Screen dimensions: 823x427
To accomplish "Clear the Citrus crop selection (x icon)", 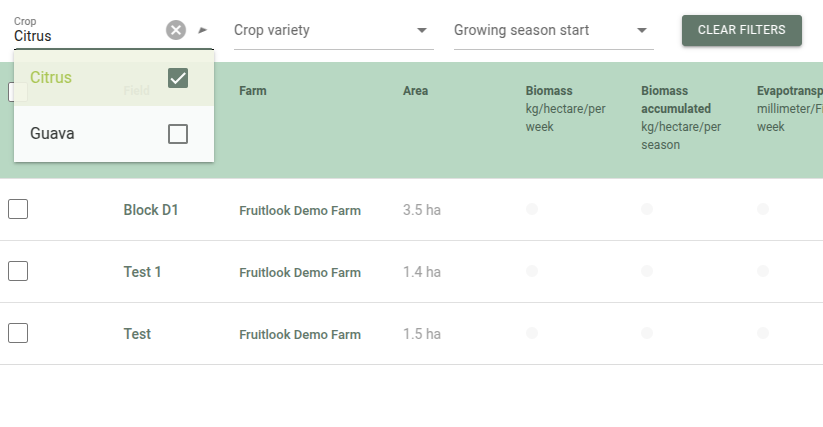I will pyautogui.click(x=176, y=30).
